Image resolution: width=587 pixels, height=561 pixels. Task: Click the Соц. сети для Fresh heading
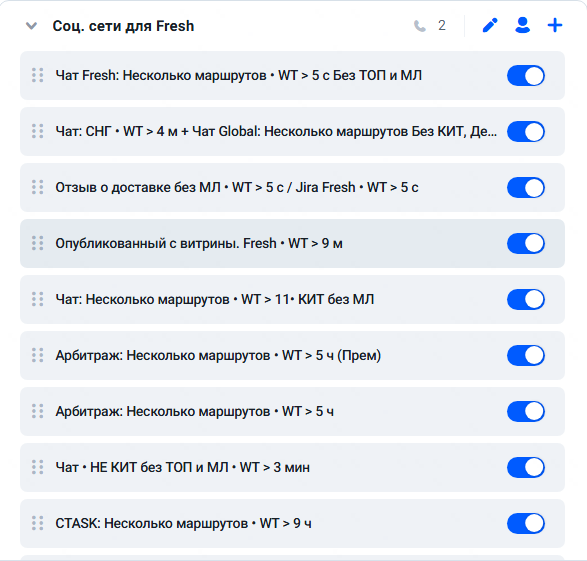pos(123,26)
